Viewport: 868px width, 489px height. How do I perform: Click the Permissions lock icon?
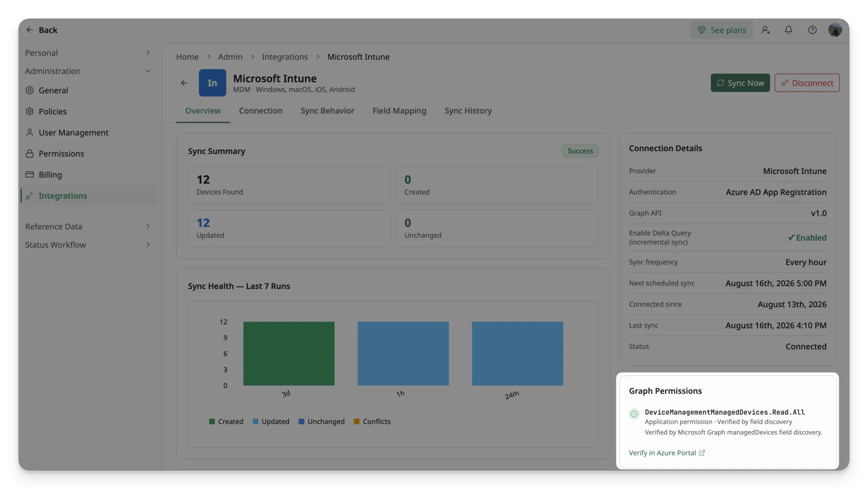[x=30, y=154]
